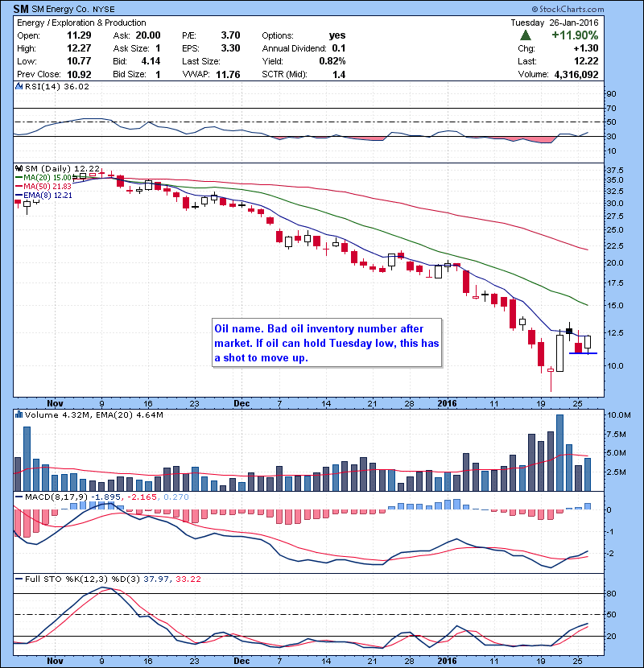Click the Options value yes
This screenshot has width=644, height=668.
337,35
